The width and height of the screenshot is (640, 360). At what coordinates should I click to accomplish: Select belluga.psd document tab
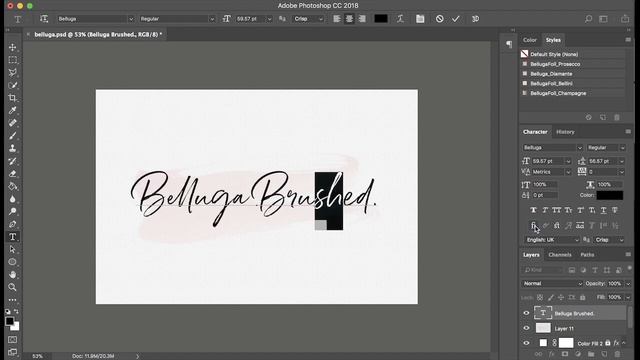[98, 35]
